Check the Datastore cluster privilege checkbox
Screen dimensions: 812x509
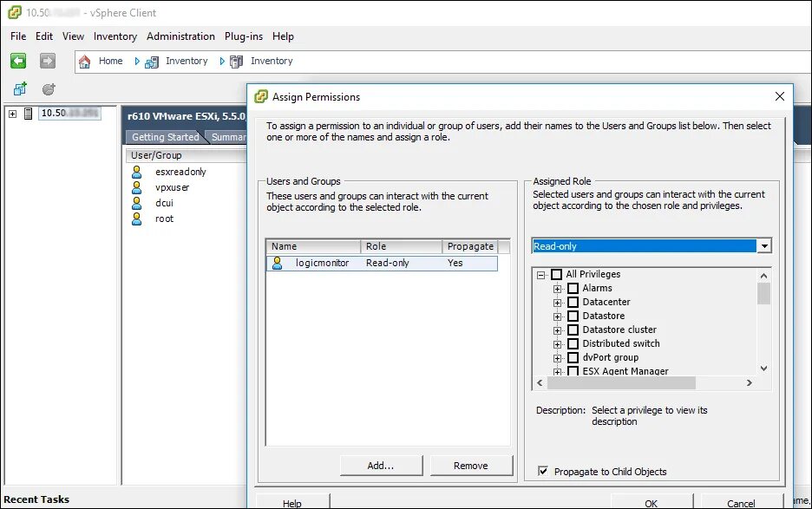coord(573,330)
